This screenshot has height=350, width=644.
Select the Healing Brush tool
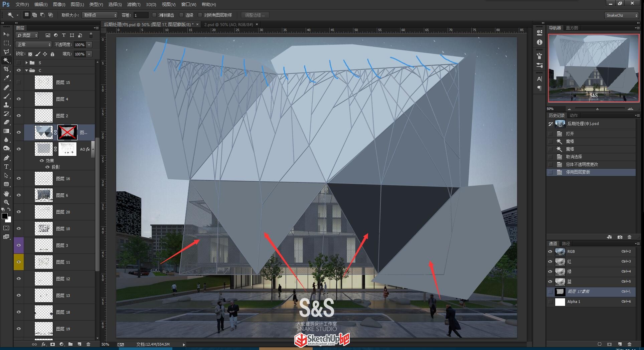(6, 87)
